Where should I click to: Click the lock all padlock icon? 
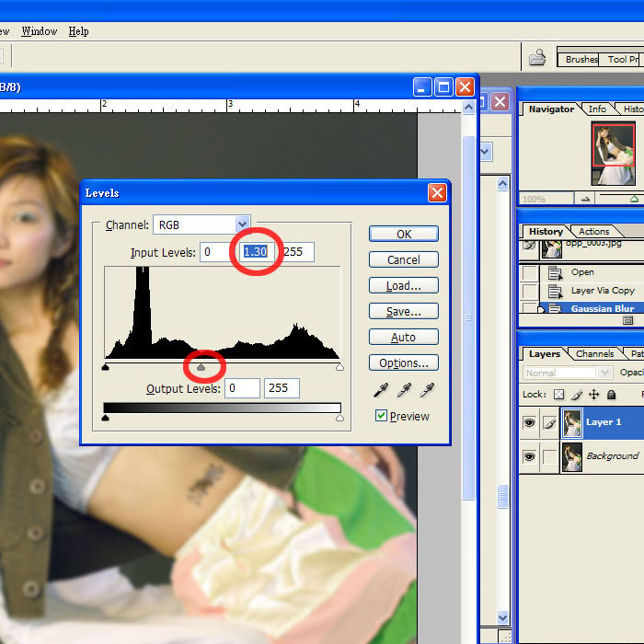[611, 395]
